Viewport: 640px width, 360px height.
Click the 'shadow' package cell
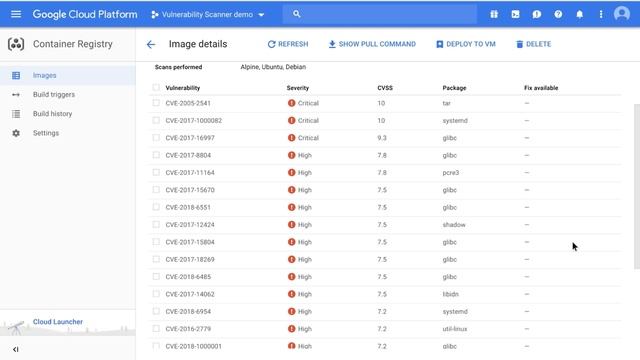pyautogui.click(x=454, y=224)
